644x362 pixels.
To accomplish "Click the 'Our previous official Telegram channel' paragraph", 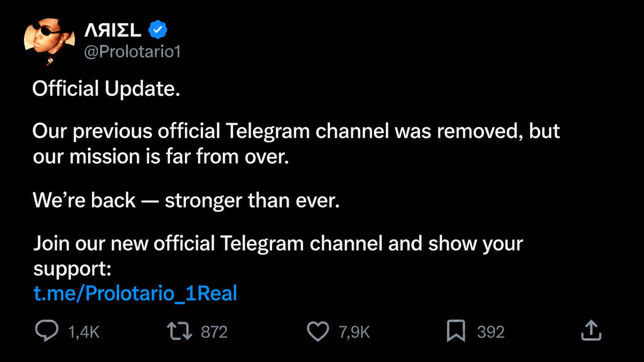I will pos(296,143).
